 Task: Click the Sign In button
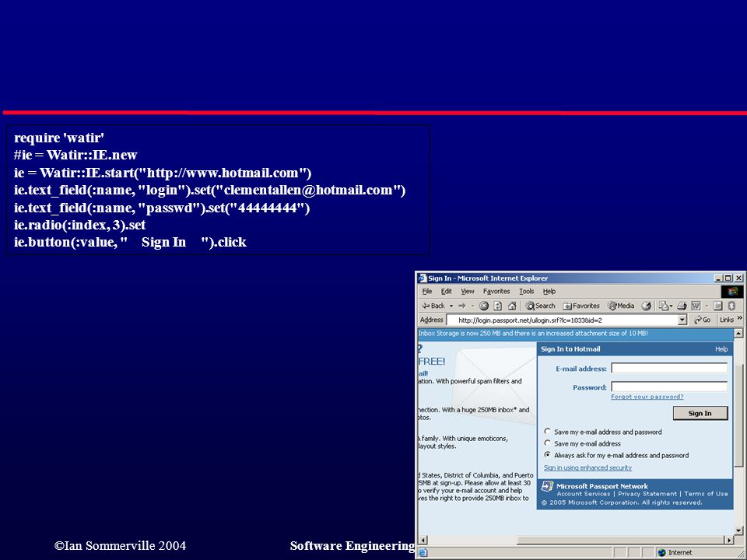700,413
